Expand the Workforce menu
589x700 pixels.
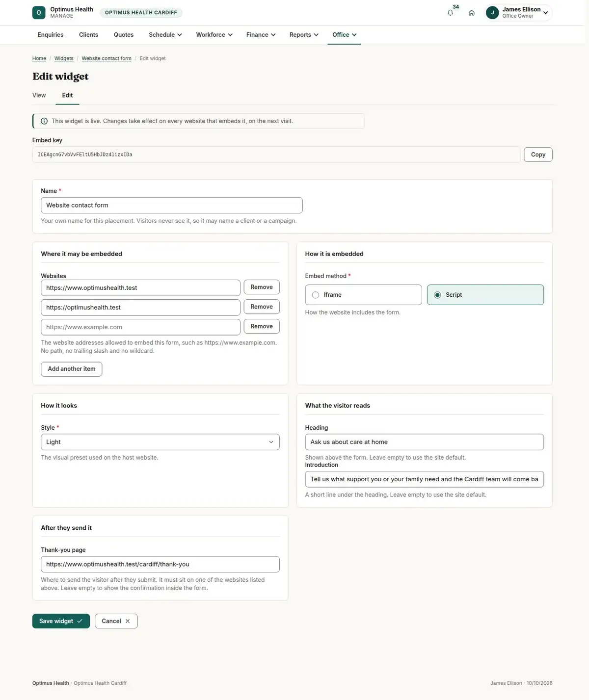coord(214,35)
